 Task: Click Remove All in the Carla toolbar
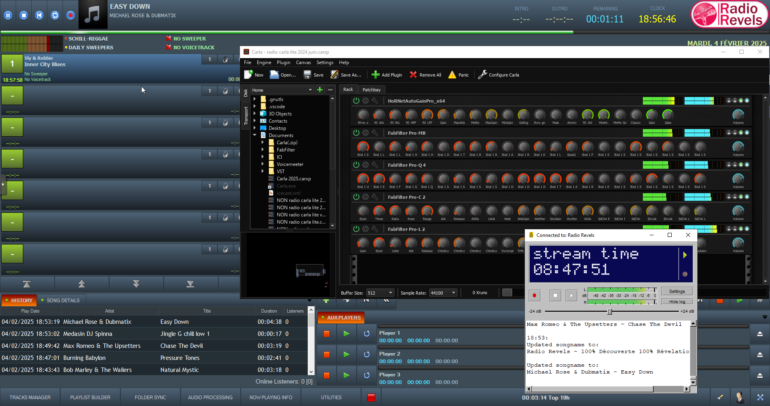point(425,75)
